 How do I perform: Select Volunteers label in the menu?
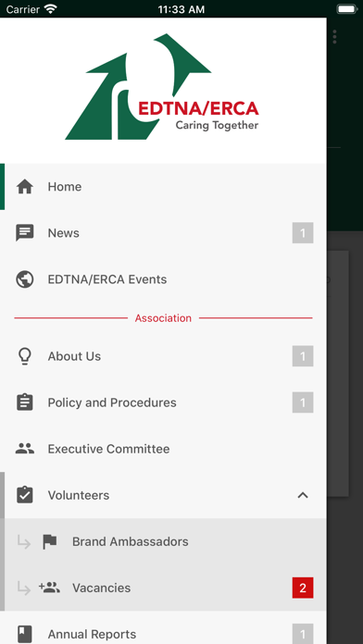(x=79, y=495)
